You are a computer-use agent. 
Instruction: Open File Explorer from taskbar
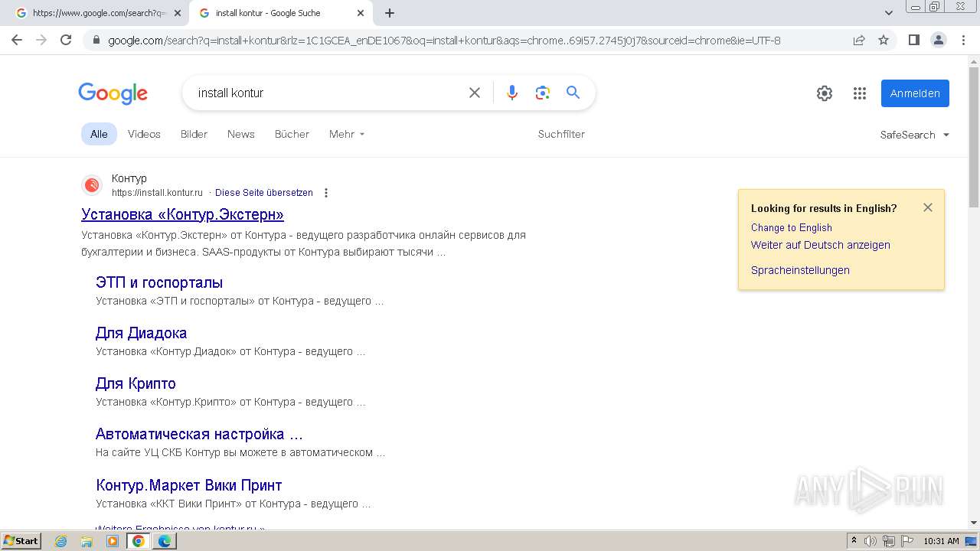click(x=87, y=541)
